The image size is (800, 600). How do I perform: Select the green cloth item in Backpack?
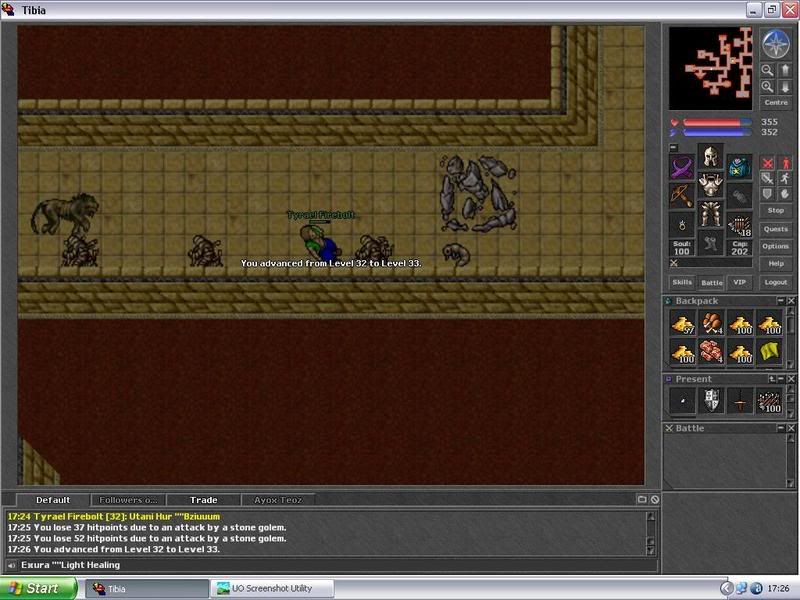click(769, 352)
